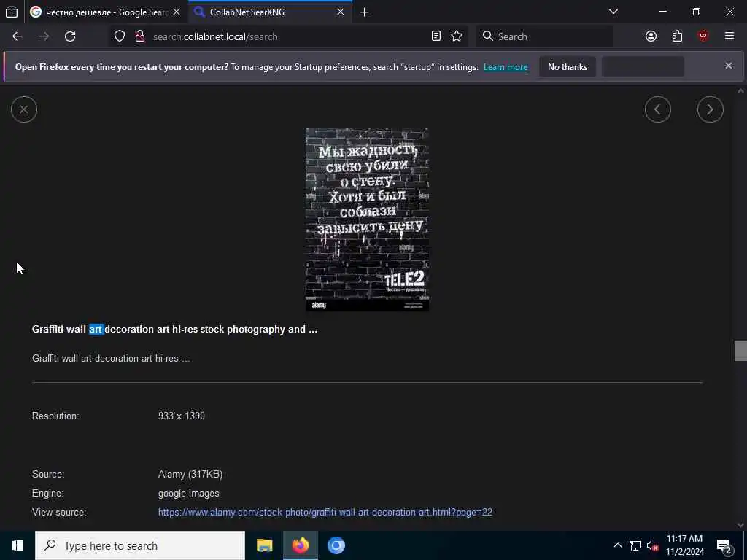The height and width of the screenshot is (560, 747).
Task: Click the google images engine value
Action: pos(189,494)
